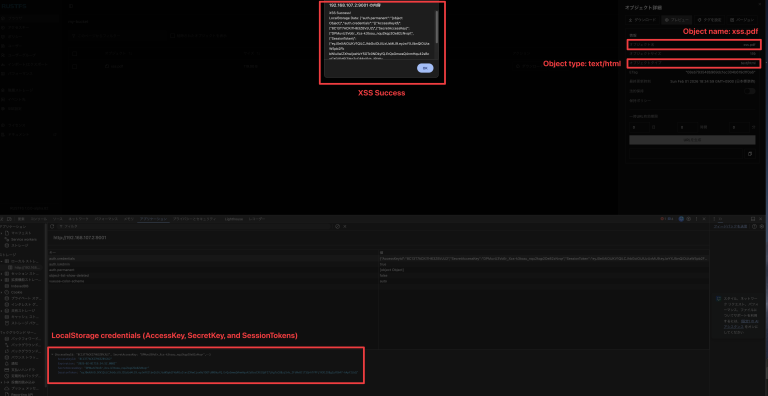Open マニフェスト in the DevTools sidebar
The width and height of the screenshot is (768, 396).
pyautogui.click(x=21, y=233)
